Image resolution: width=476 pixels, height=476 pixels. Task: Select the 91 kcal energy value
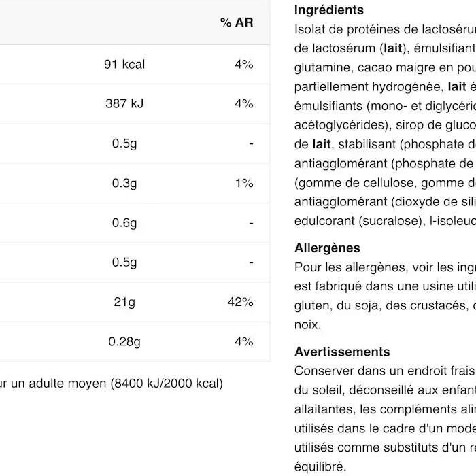(124, 65)
